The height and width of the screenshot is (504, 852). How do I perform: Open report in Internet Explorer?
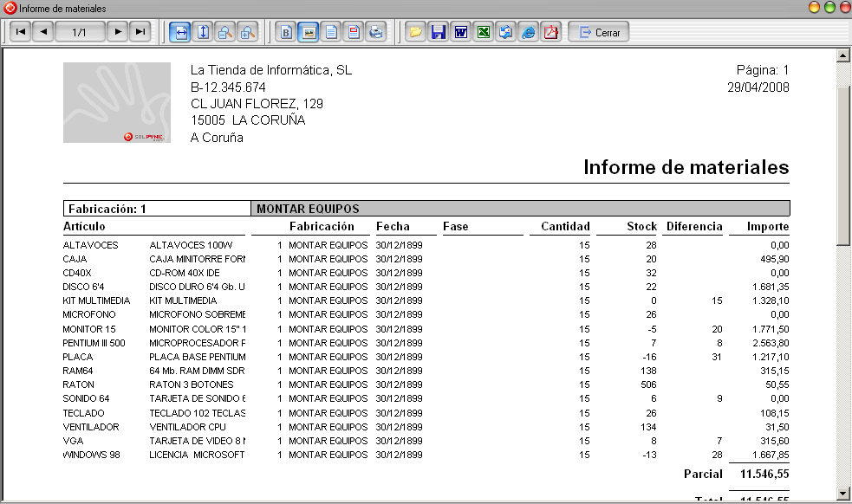pos(529,32)
